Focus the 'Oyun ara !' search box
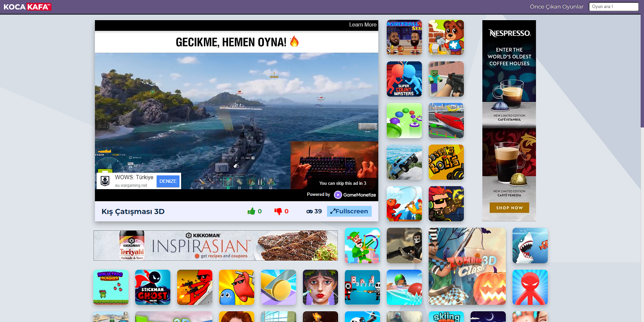Viewport: 644px width, 322px height. coord(614,7)
